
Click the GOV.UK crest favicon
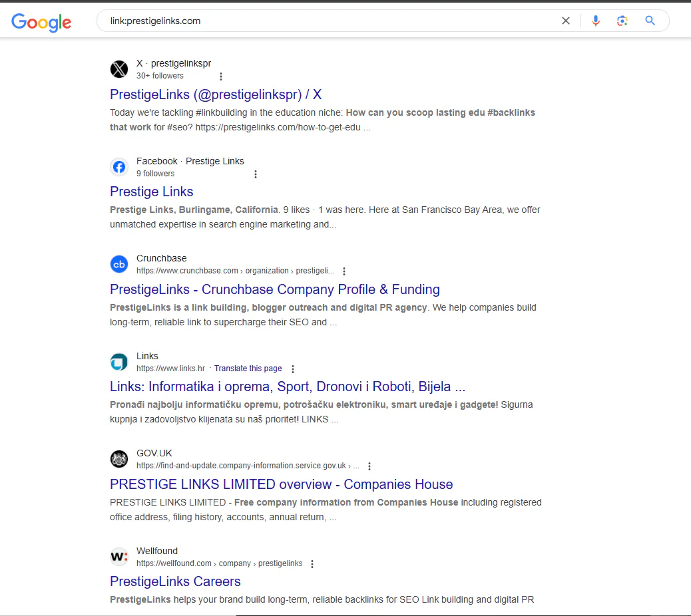119,459
